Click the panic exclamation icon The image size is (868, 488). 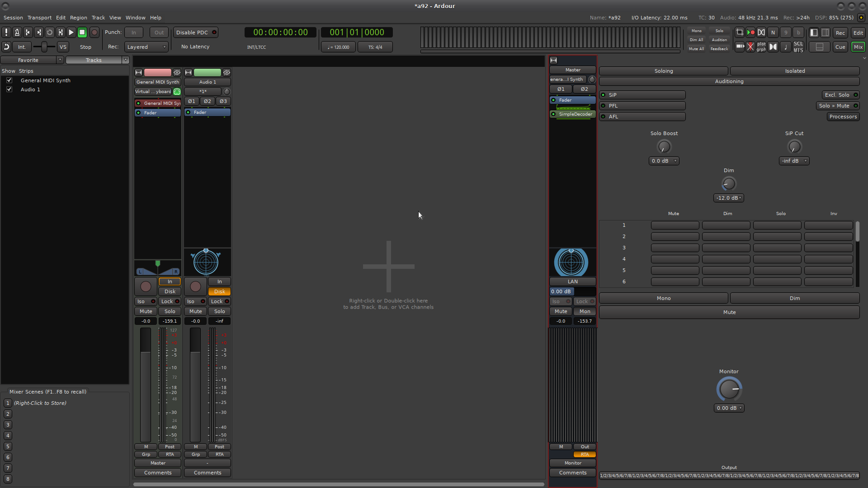click(6, 33)
